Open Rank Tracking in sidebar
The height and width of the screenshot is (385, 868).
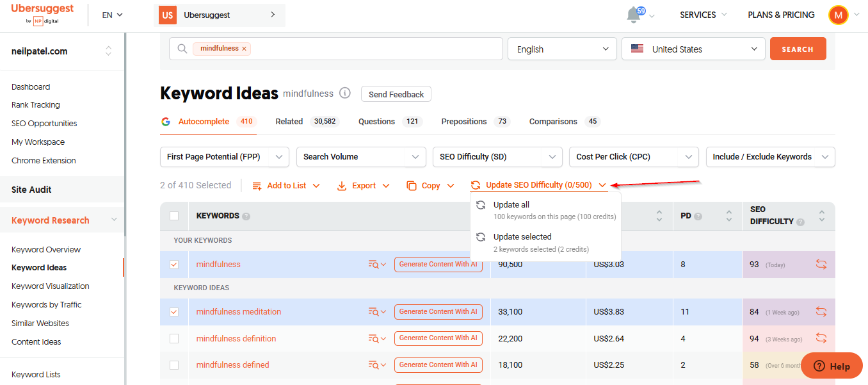point(36,105)
